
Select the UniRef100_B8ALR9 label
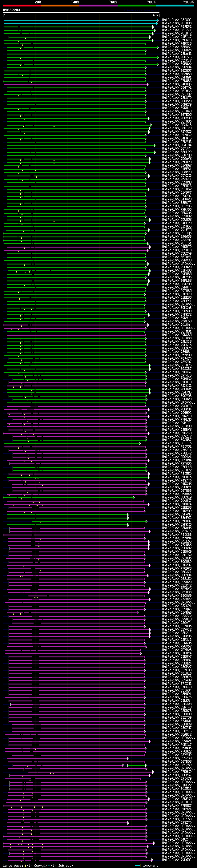click(x=177, y=152)
